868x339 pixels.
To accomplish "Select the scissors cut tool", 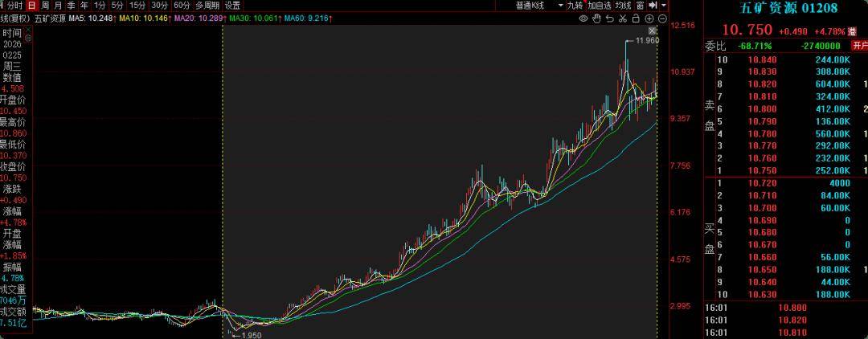I will point(622,18).
